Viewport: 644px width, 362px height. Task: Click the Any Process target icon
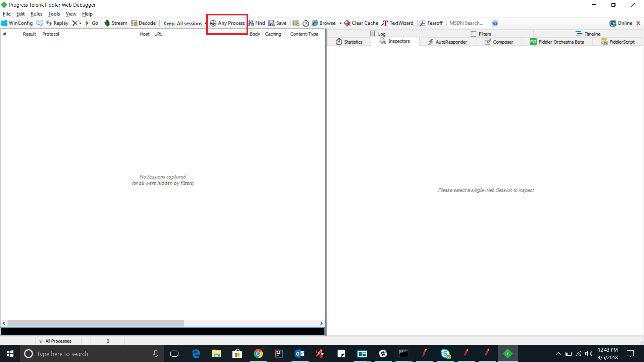tap(213, 23)
